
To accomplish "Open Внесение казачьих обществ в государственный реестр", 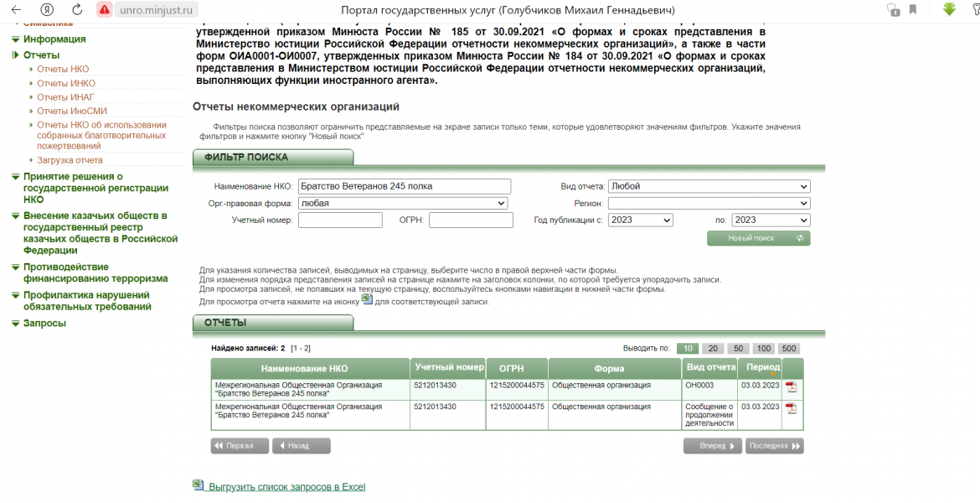I will [101, 233].
